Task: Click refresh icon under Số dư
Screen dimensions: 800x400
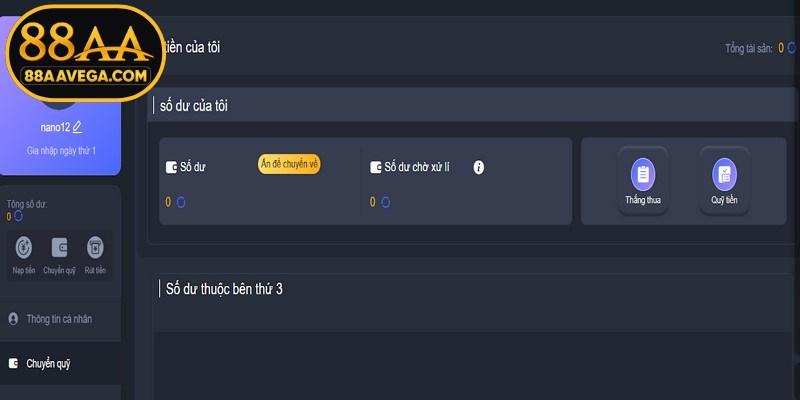Action: [x=181, y=202]
